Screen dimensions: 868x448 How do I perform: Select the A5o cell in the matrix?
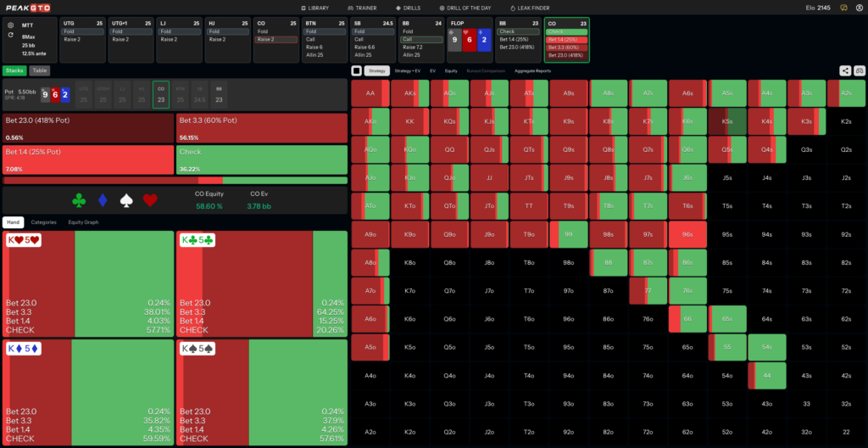click(370, 348)
